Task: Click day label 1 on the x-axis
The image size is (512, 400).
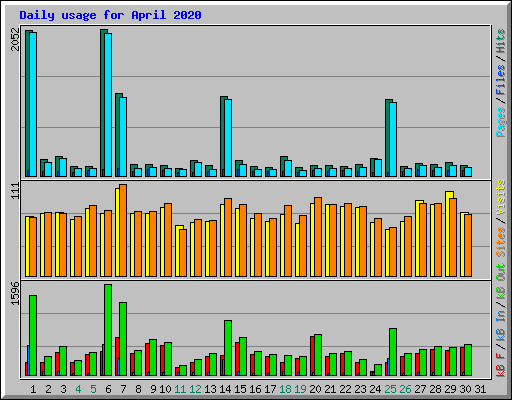Action: click(x=33, y=389)
